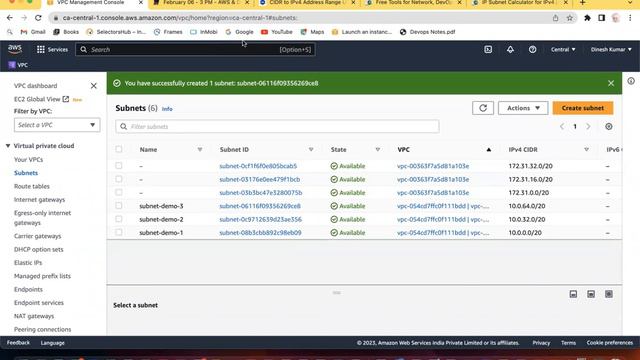Open YouTube bookmark
Screen dimensions: 640x360
pos(276,32)
